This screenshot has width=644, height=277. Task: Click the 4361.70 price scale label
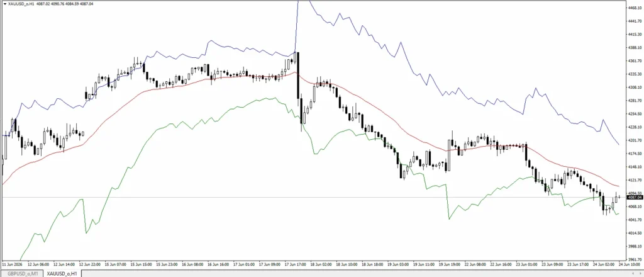coord(635,61)
